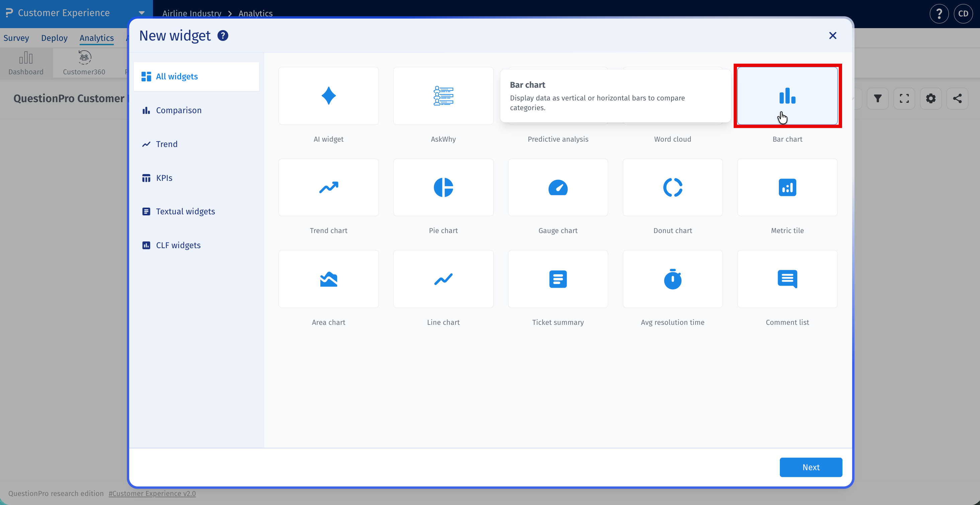The height and width of the screenshot is (505, 980).
Task: Click the Next button
Action: [x=811, y=467]
